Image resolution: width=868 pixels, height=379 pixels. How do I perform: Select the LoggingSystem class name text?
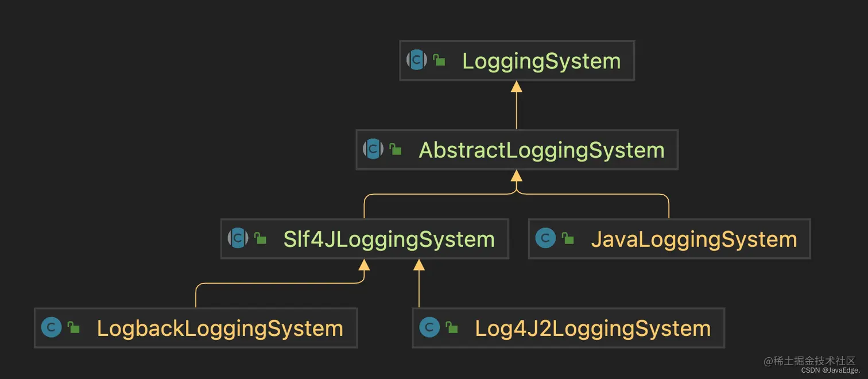click(541, 61)
